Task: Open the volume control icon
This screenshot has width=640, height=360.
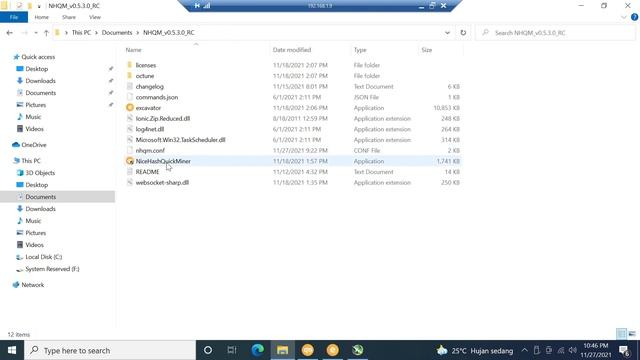Action: click(x=573, y=350)
